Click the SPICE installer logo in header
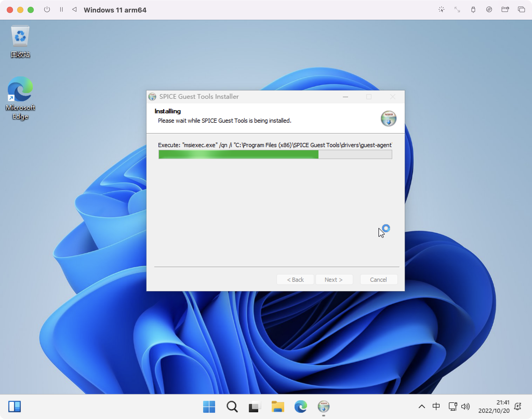 point(388,119)
